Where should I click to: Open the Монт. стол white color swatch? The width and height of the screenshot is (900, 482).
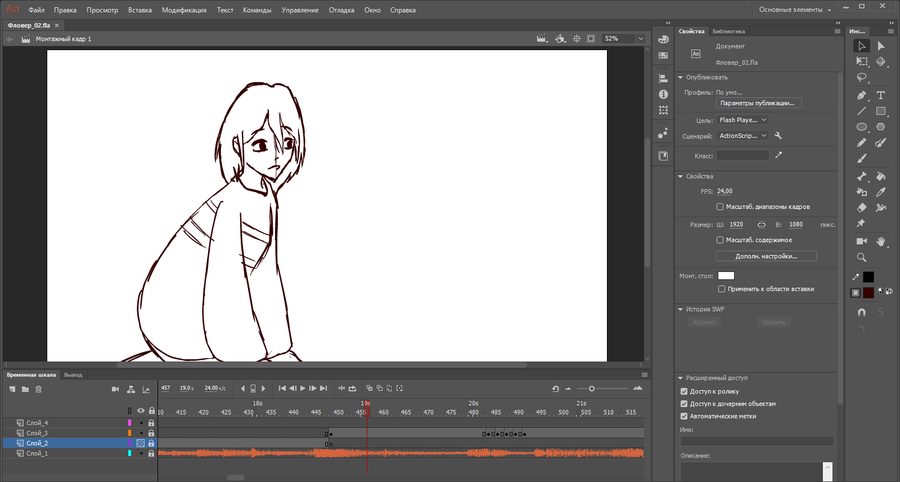[726, 276]
